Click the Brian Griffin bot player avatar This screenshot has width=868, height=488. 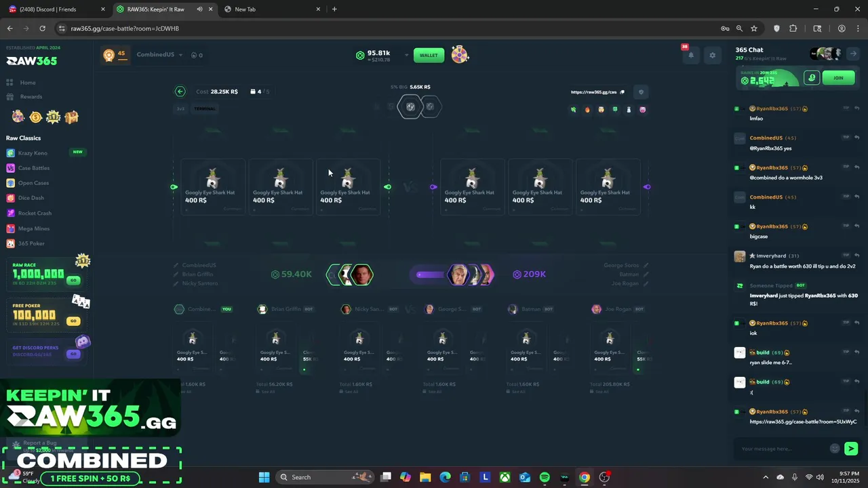pos(262,309)
